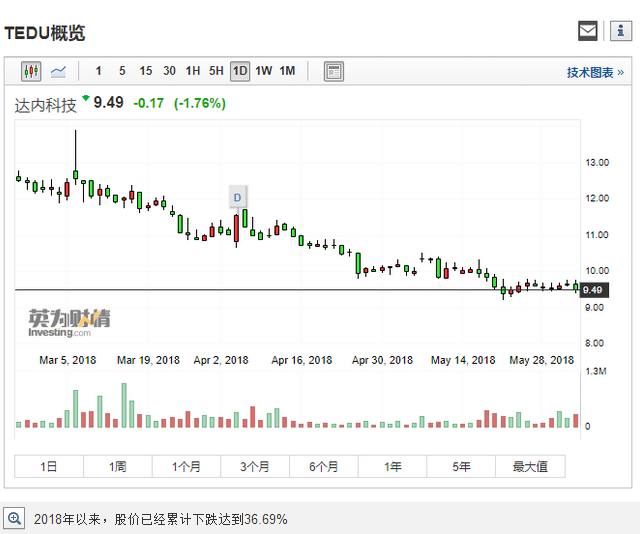Select the 1H interval
The width and height of the screenshot is (640, 534).
pyautogui.click(x=193, y=71)
